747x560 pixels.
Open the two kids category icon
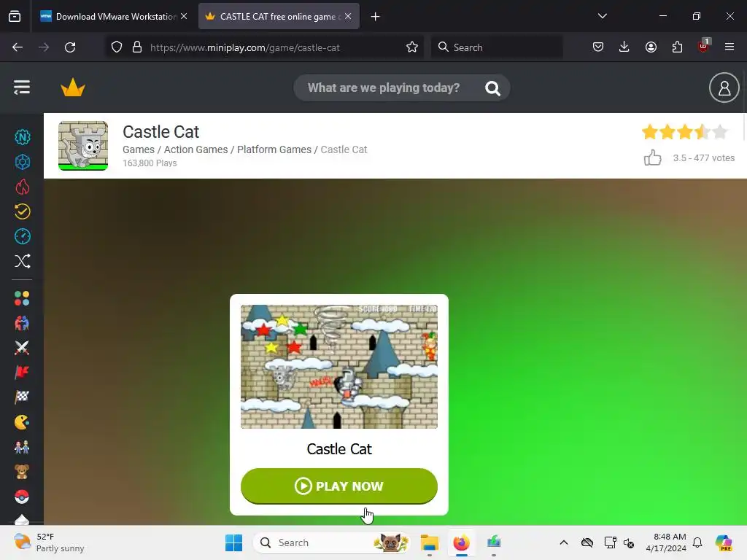(x=22, y=447)
